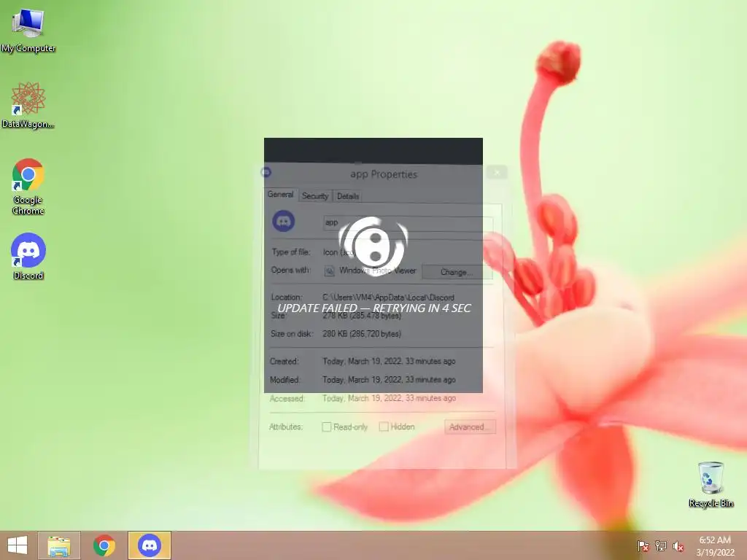Switch to the General tab in app Properties

[x=280, y=195]
